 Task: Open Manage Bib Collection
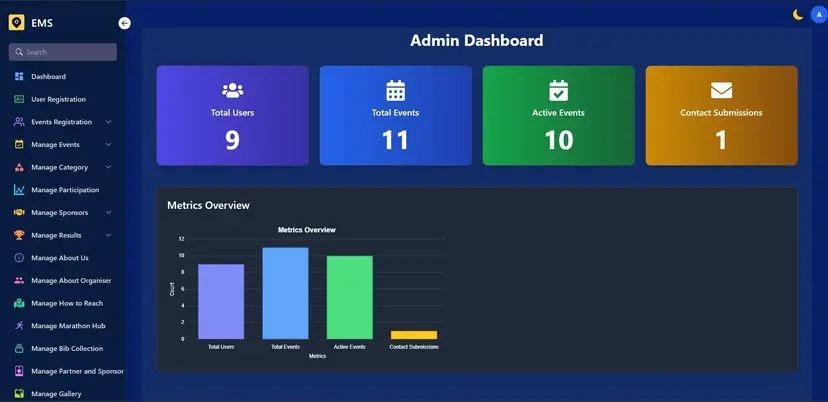[67, 349]
